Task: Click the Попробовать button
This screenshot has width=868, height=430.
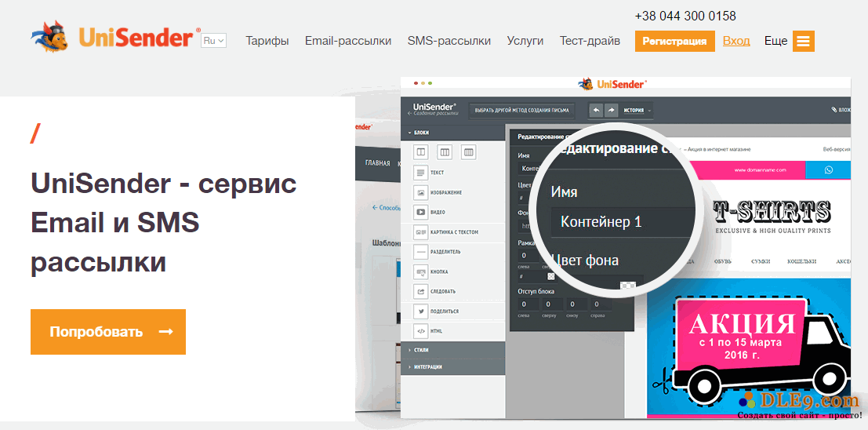Action: pos(108,331)
